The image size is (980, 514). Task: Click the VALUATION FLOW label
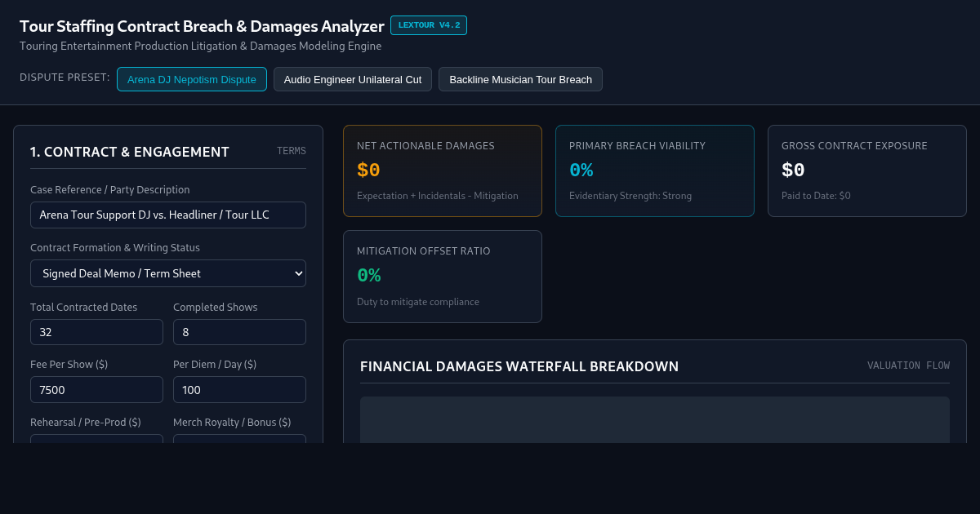click(x=908, y=366)
